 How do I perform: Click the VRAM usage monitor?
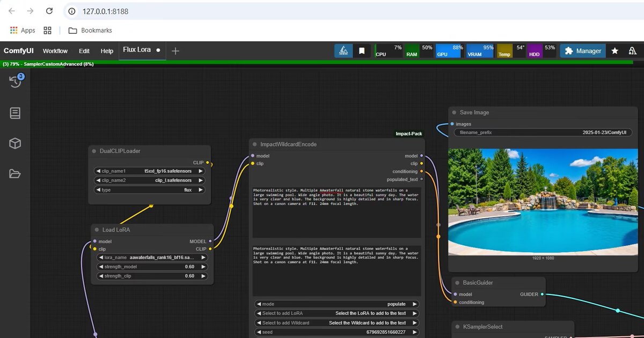tap(480, 51)
